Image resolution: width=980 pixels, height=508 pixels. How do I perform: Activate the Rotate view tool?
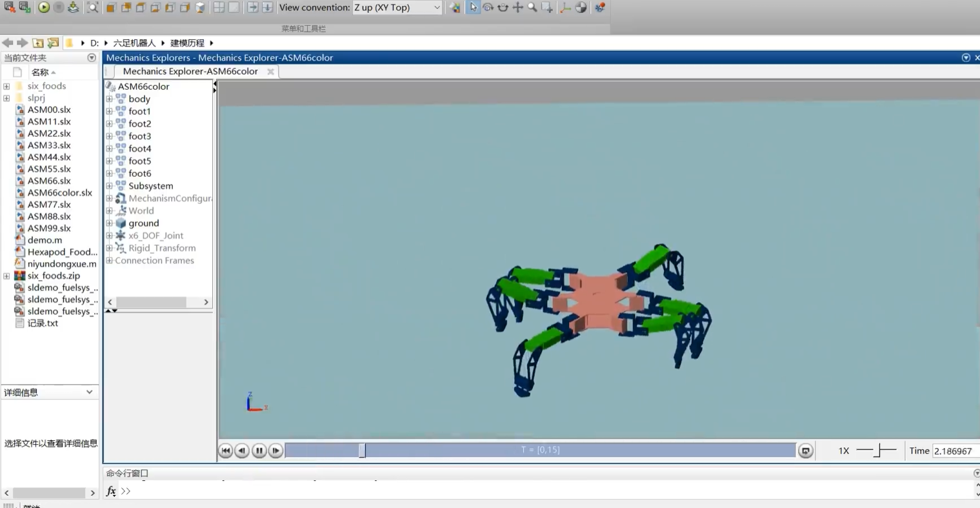[x=488, y=8]
